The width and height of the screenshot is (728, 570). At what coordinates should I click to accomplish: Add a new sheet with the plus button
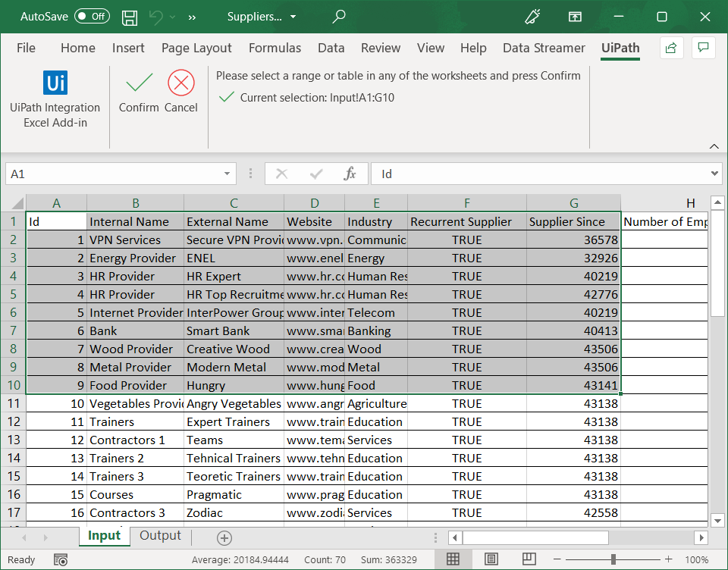224,537
